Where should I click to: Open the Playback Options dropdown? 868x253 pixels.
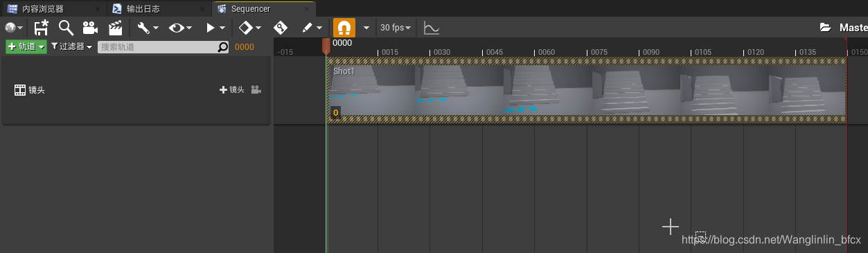coord(215,28)
